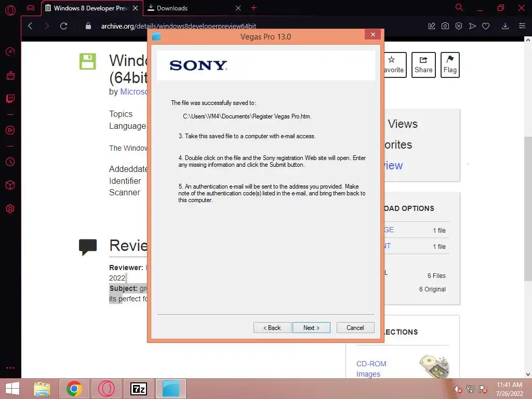Open Windows Start button

point(12,389)
